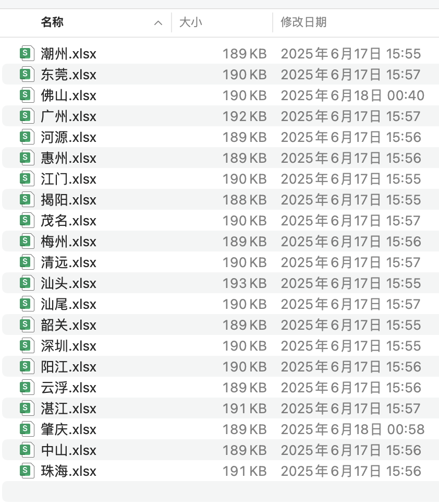Select the file icon of 汕头.xlsx
Image resolution: width=439 pixels, height=504 pixels.
(x=26, y=283)
